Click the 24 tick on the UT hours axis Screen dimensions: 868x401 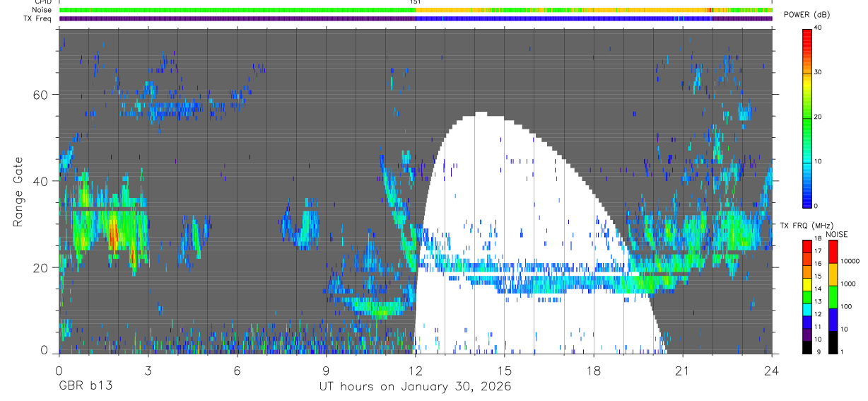771,370
